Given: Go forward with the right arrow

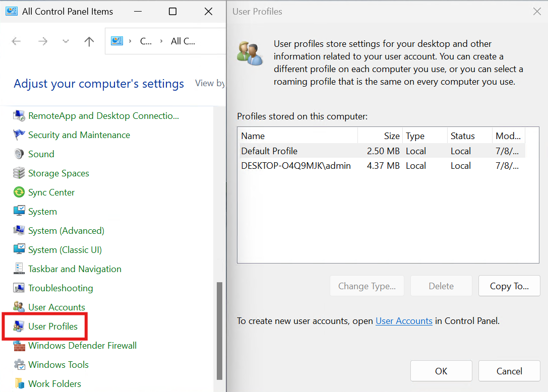Looking at the screenshot, I should (43, 41).
